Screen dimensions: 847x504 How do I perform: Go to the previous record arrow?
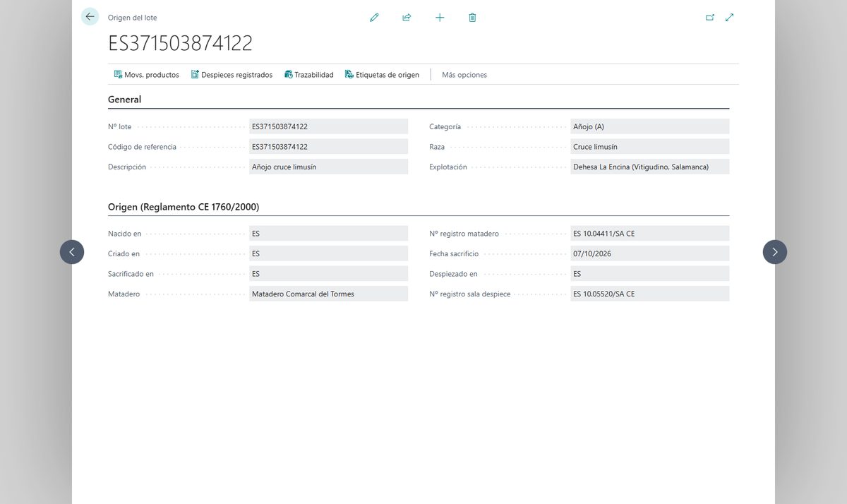[x=72, y=252]
